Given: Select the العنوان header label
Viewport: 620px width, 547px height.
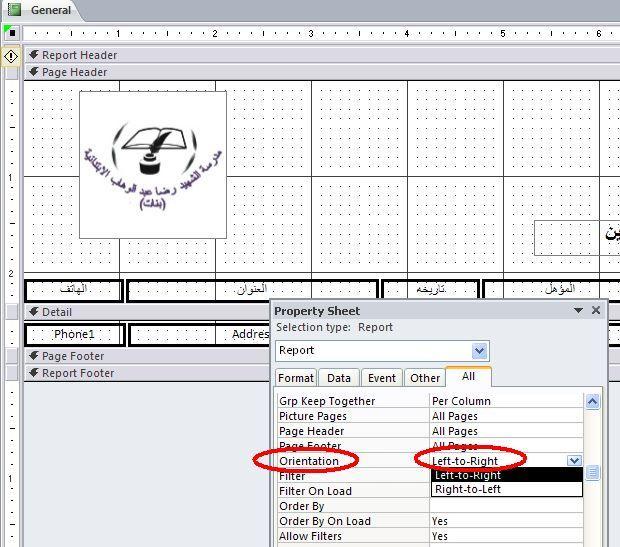Looking at the screenshot, I should 252,290.
